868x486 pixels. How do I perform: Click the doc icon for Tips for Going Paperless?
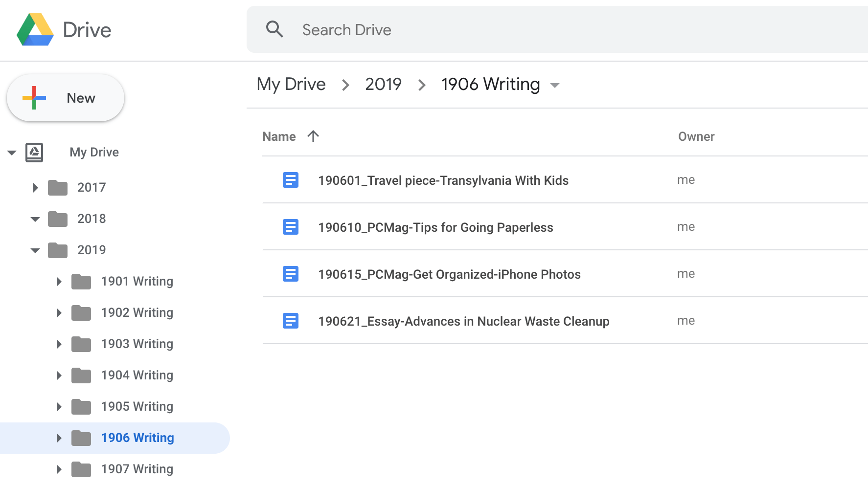(x=291, y=227)
